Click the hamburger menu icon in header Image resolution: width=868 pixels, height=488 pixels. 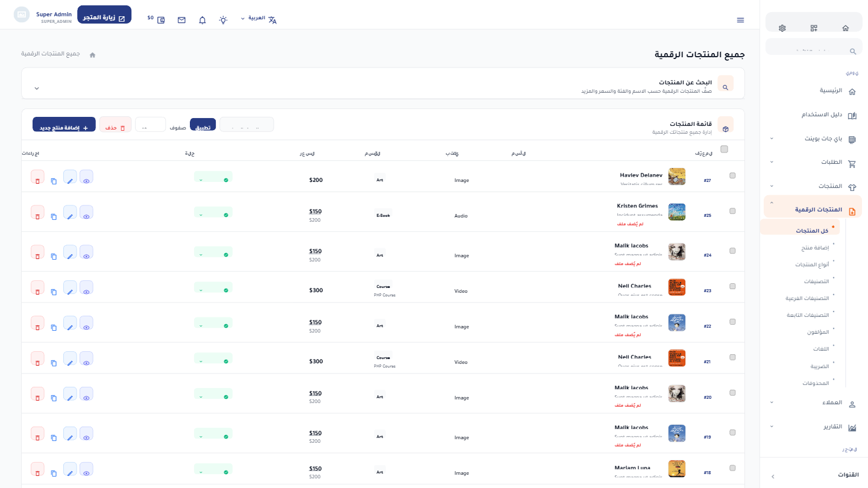point(740,20)
